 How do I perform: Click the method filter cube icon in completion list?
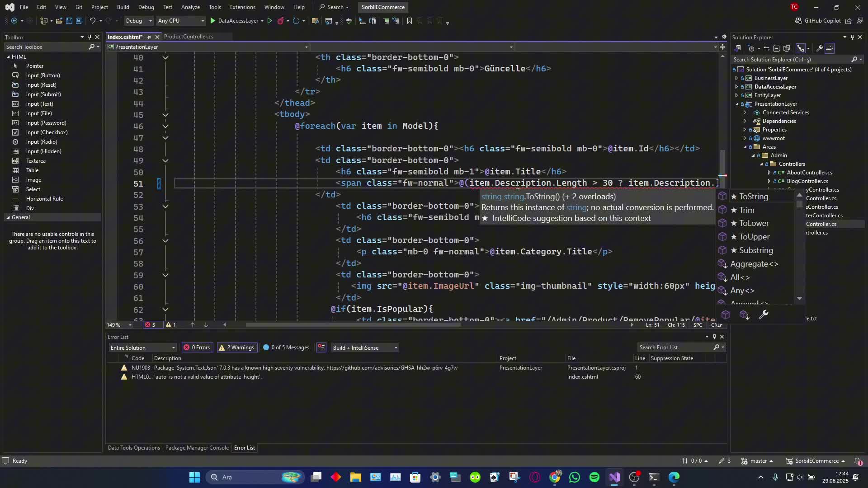(726, 315)
